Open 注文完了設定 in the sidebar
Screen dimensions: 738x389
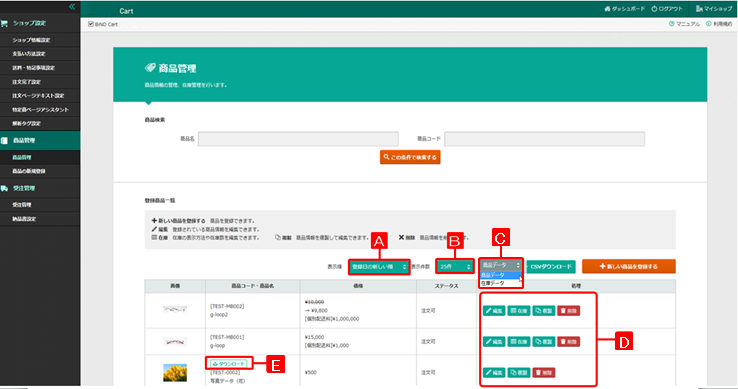pos(26,82)
